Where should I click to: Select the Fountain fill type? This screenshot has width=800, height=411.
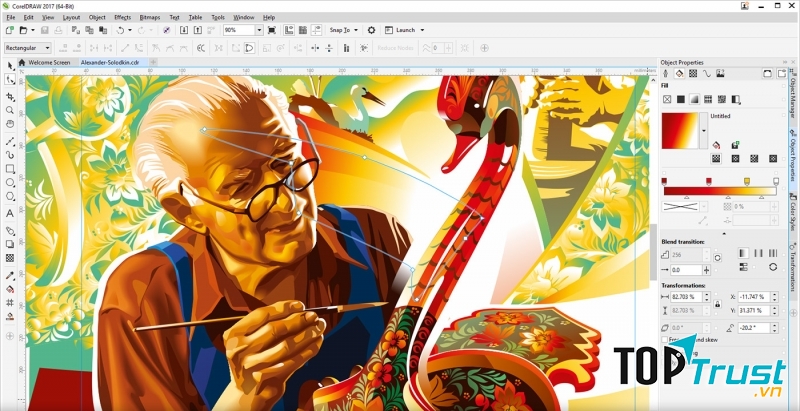694,99
